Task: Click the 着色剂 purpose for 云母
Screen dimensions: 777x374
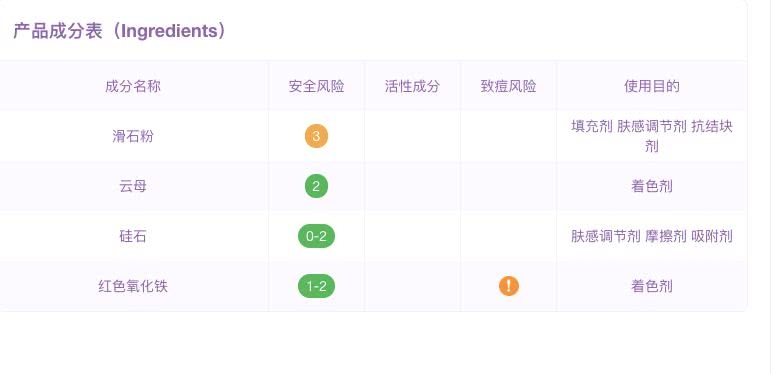Action: pyautogui.click(x=652, y=186)
